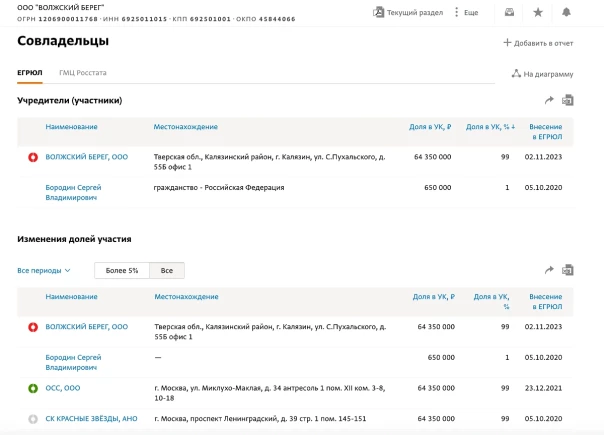
Task: Export Изменения долей участия table to Excel
Action: click(567, 270)
